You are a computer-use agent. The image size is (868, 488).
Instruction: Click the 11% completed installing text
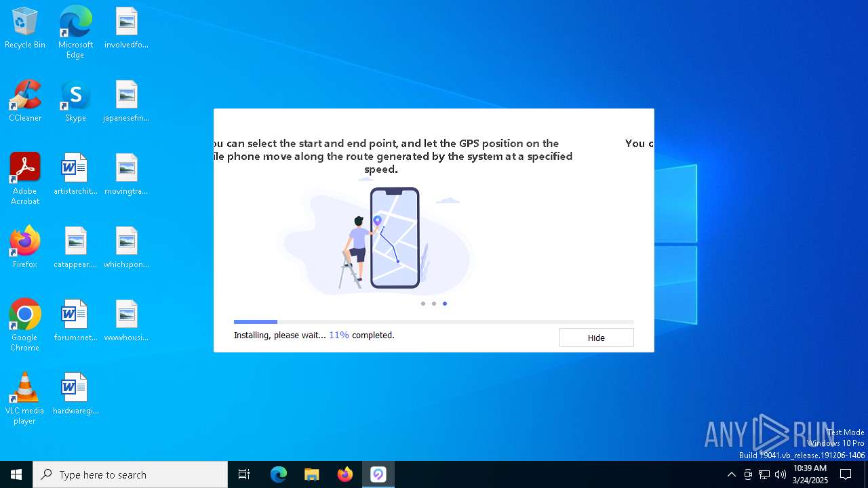click(x=314, y=335)
